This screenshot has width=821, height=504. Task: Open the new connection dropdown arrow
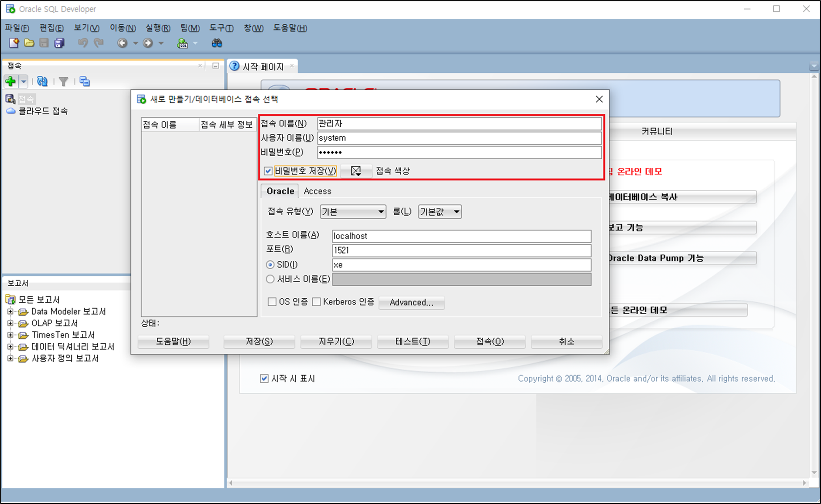[x=24, y=81]
